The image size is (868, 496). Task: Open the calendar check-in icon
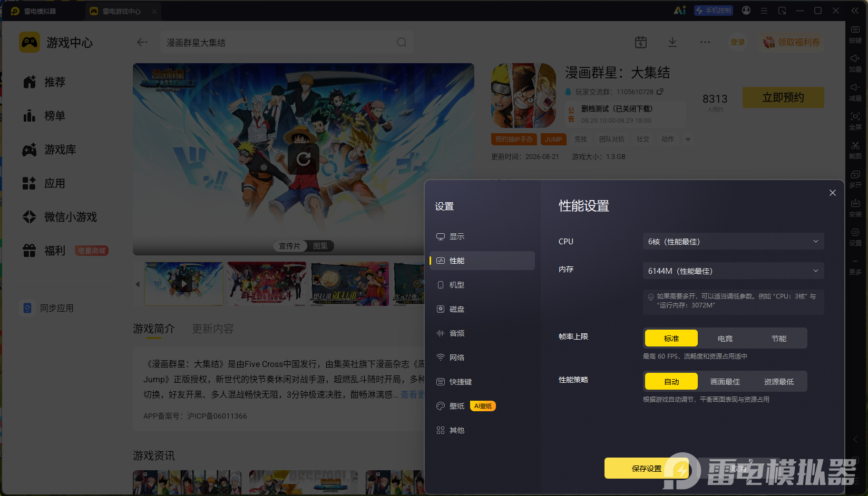(x=641, y=42)
